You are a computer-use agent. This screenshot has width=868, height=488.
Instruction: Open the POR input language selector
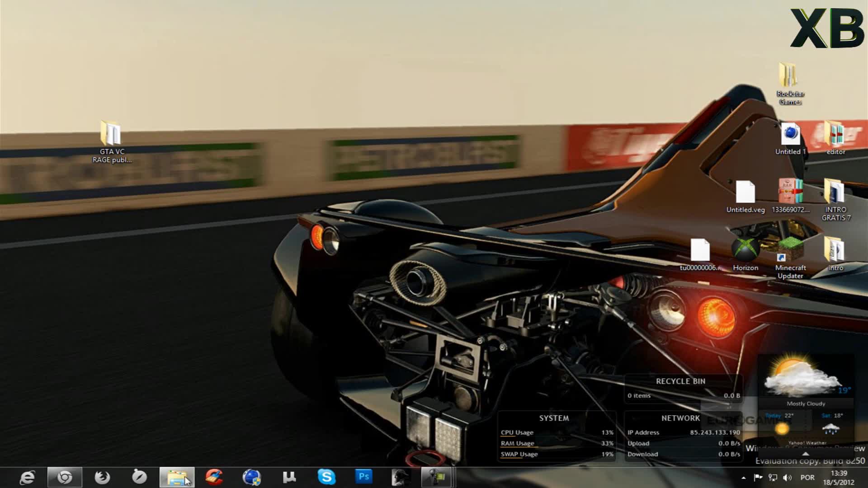click(x=807, y=478)
